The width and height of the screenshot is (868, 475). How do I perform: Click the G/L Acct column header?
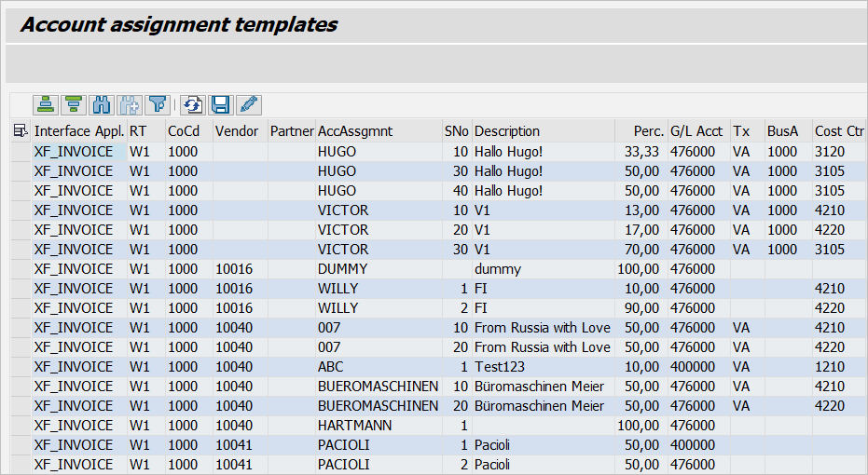(x=696, y=131)
